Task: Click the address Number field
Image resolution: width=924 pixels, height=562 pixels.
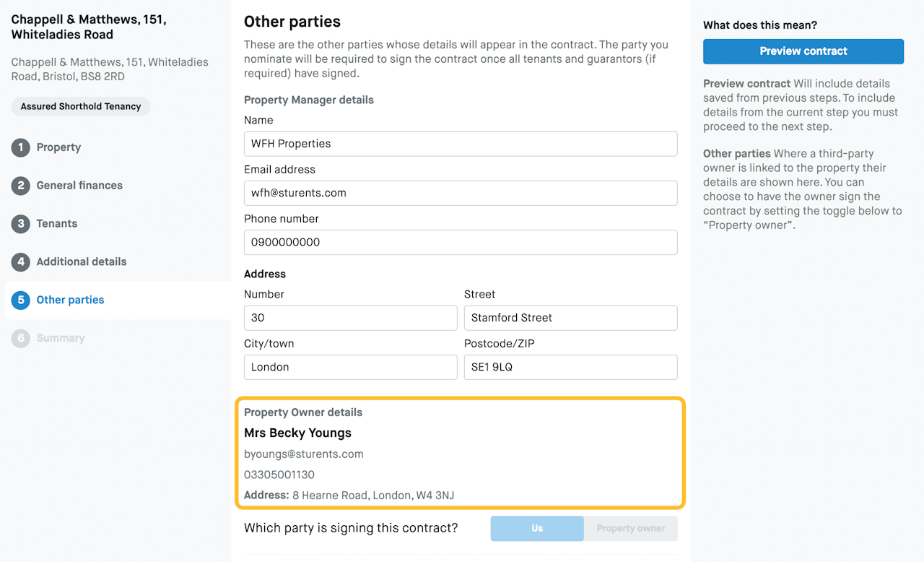Action: click(350, 318)
